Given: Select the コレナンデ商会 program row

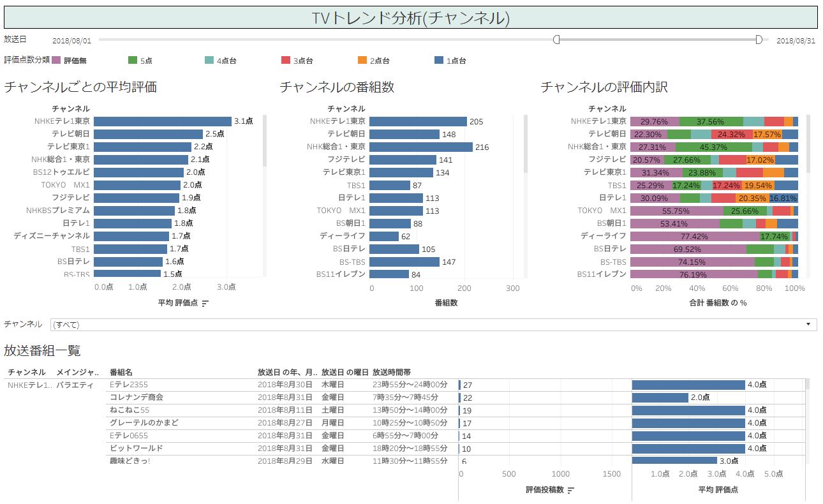Looking at the screenshot, I should (137, 397).
